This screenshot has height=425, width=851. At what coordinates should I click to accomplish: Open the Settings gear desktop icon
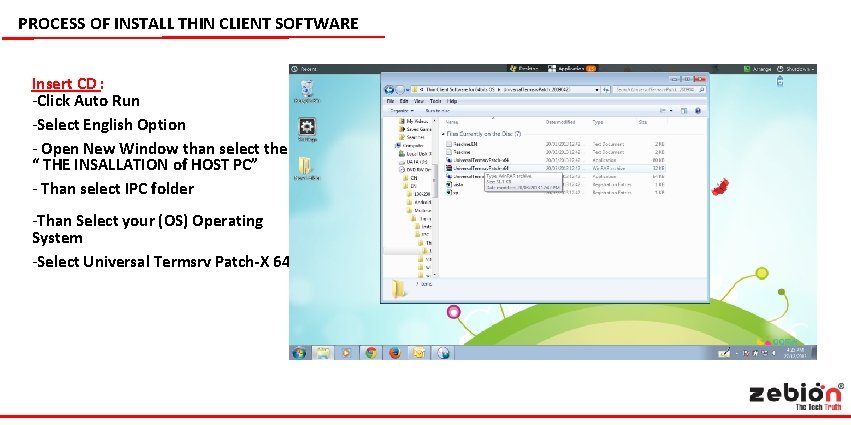coord(307,130)
